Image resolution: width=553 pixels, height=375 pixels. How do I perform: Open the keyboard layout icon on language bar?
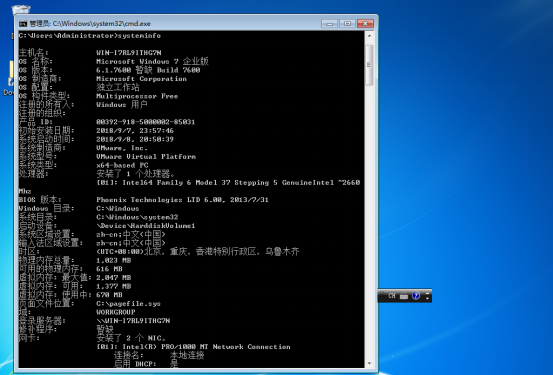(404, 296)
